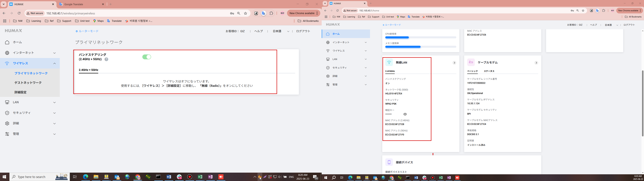Image resolution: width=644 pixels, height=181 pixels.
Task: Click the LAN monitor icon in left sidebar
Action: (7, 102)
